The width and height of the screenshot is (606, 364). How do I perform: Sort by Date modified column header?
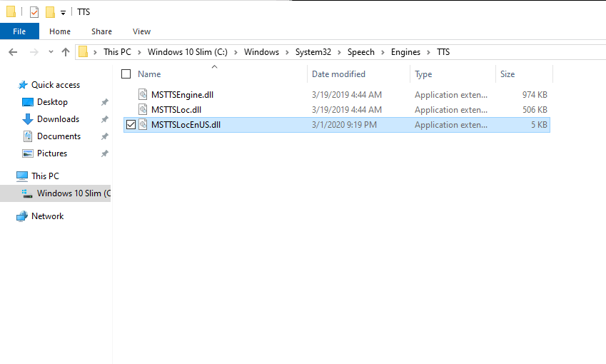point(338,74)
